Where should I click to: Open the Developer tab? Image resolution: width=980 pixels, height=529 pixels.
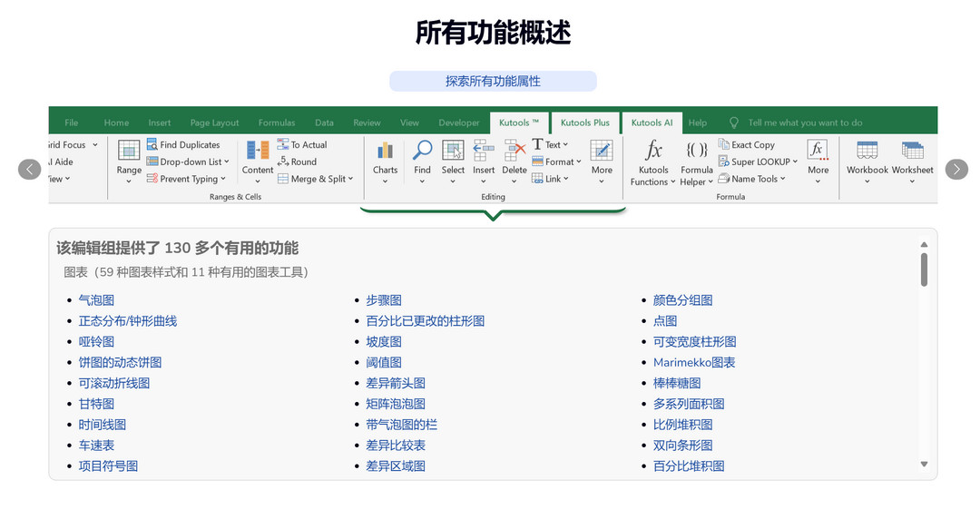[459, 122]
